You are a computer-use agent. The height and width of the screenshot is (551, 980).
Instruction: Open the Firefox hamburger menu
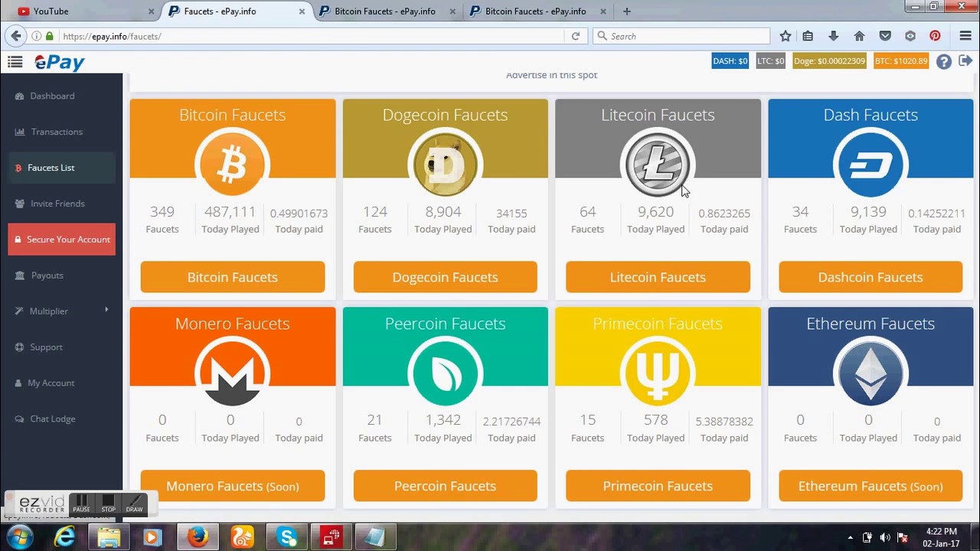click(965, 36)
